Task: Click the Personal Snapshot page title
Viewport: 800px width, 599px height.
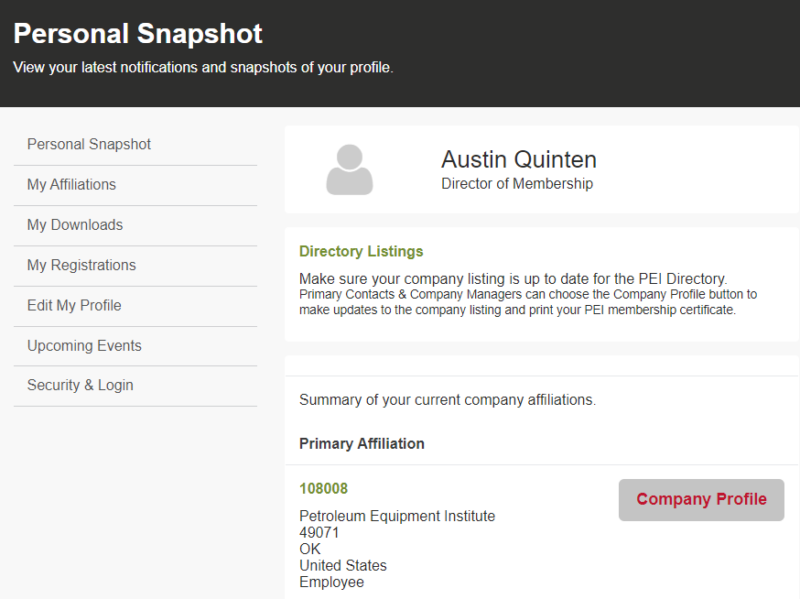Action: [x=138, y=33]
